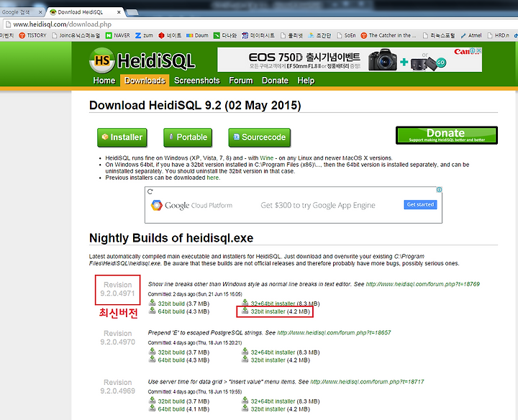Open the Daum bookmark
The height and width of the screenshot is (420, 518).
tap(197, 35)
